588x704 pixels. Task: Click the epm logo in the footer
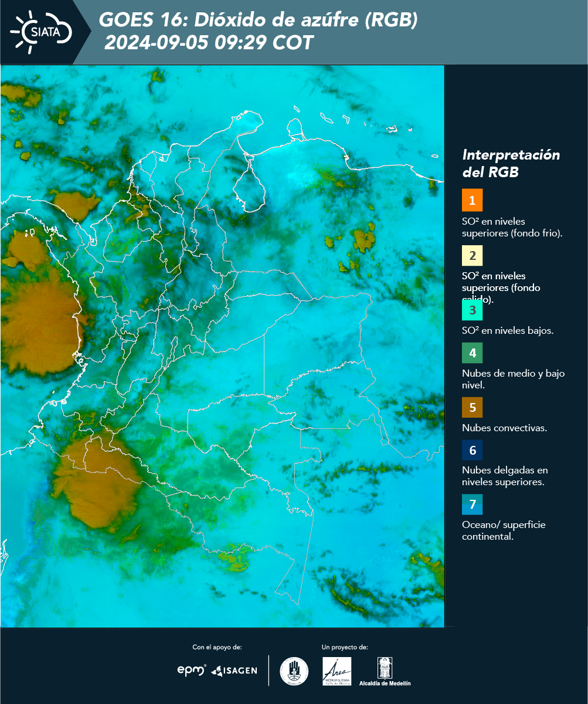pyautogui.click(x=192, y=670)
